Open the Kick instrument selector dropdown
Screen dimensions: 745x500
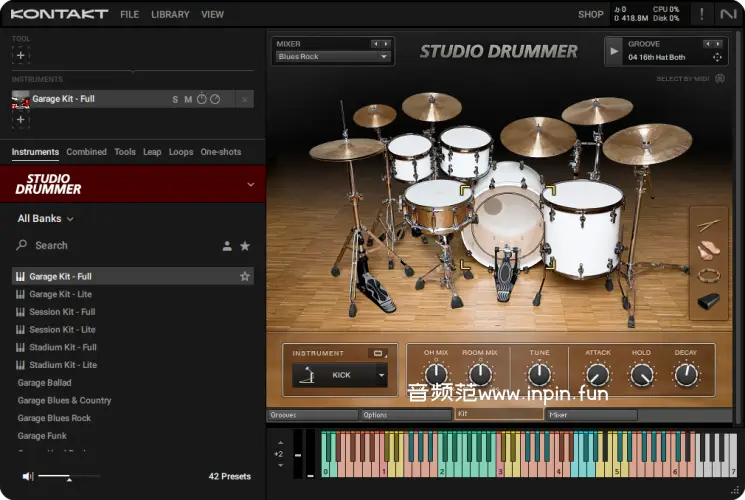(381, 375)
